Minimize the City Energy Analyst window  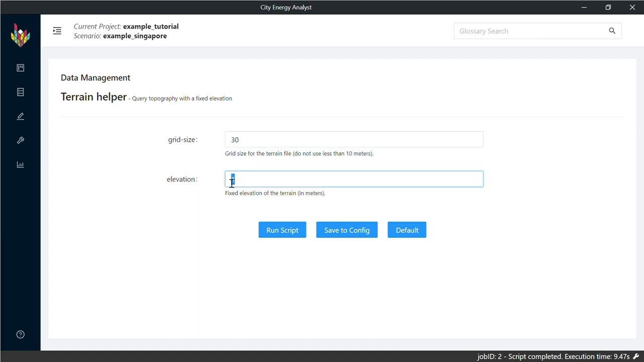[584, 7]
